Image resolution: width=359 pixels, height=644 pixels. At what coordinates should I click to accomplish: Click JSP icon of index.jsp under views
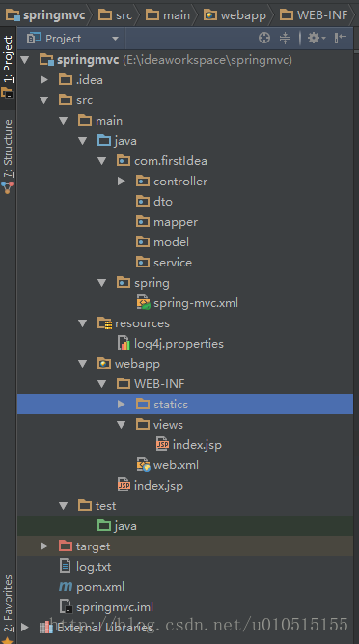tap(162, 445)
